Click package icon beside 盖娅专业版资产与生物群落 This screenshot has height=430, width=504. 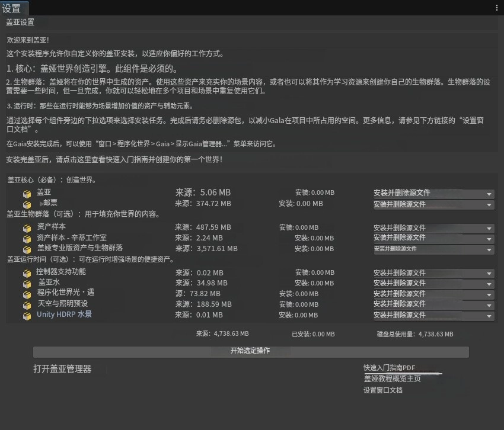tap(27, 249)
